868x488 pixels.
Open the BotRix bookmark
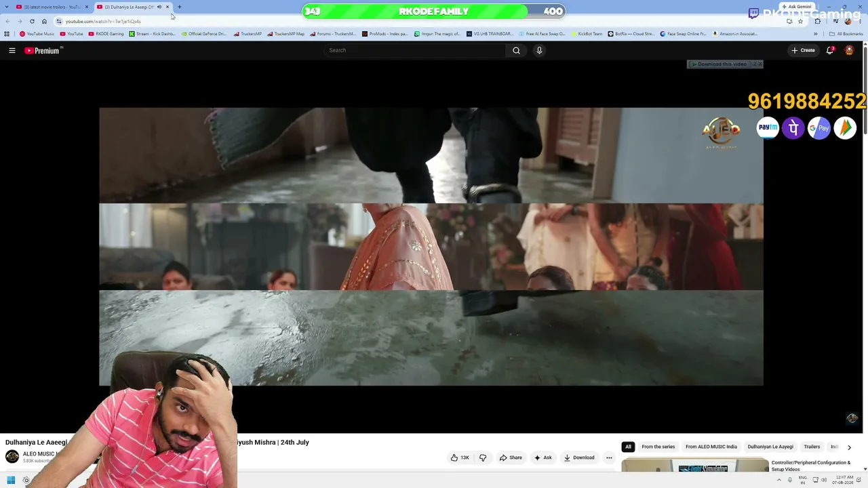[x=631, y=34]
